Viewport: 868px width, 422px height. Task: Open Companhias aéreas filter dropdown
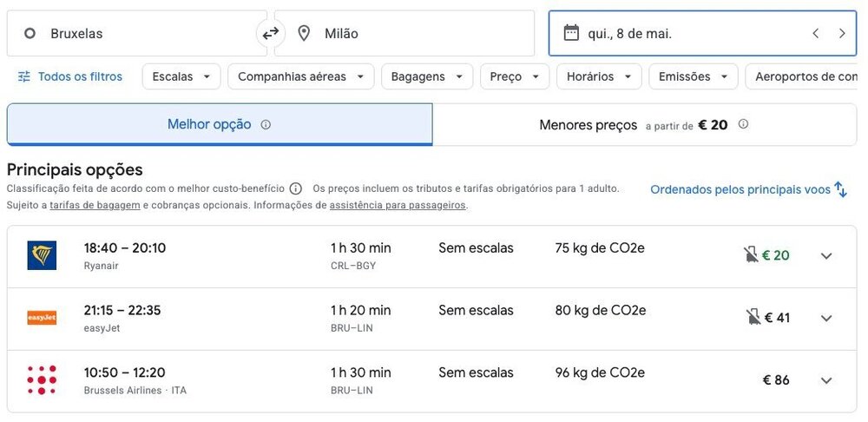pos(300,76)
